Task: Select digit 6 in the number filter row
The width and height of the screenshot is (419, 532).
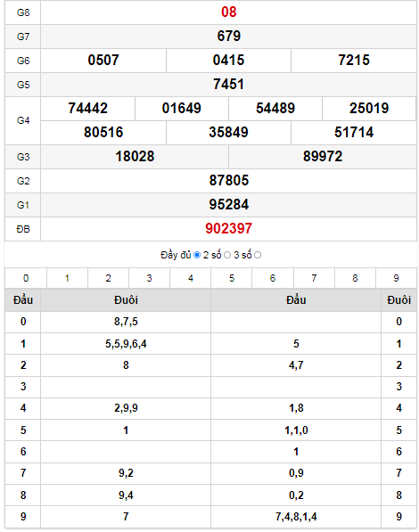Action: pyautogui.click(x=273, y=278)
